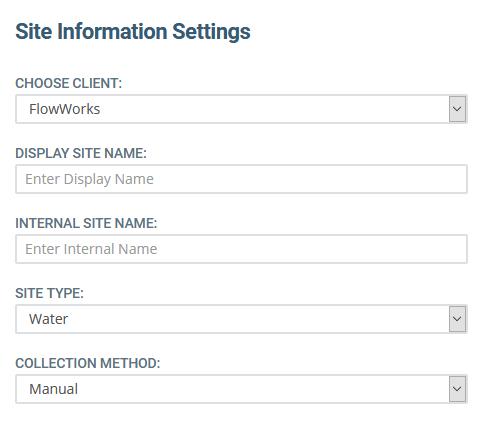Click the COLLECTION METHOD label
This screenshot has width=483, height=428.
click(x=88, y=363)
